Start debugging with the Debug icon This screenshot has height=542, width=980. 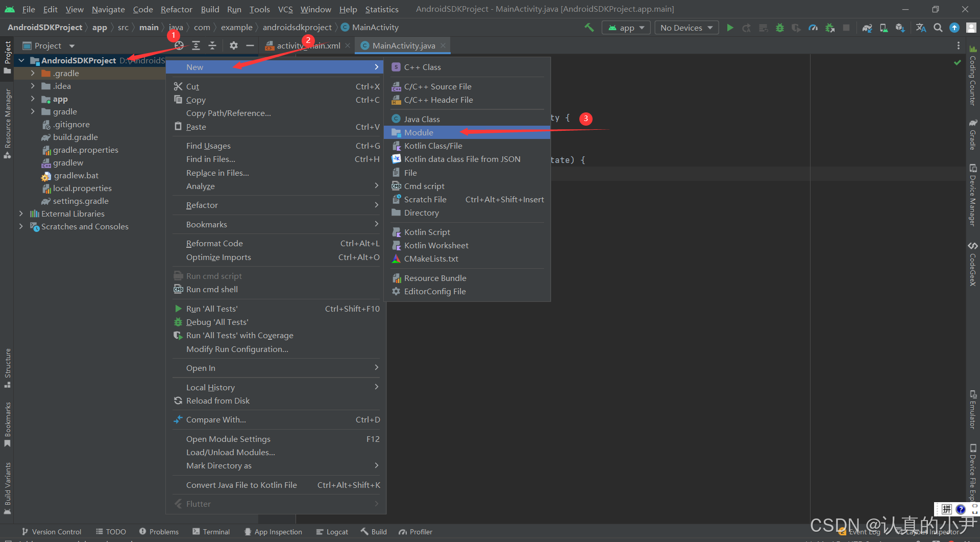coord(779,28)
